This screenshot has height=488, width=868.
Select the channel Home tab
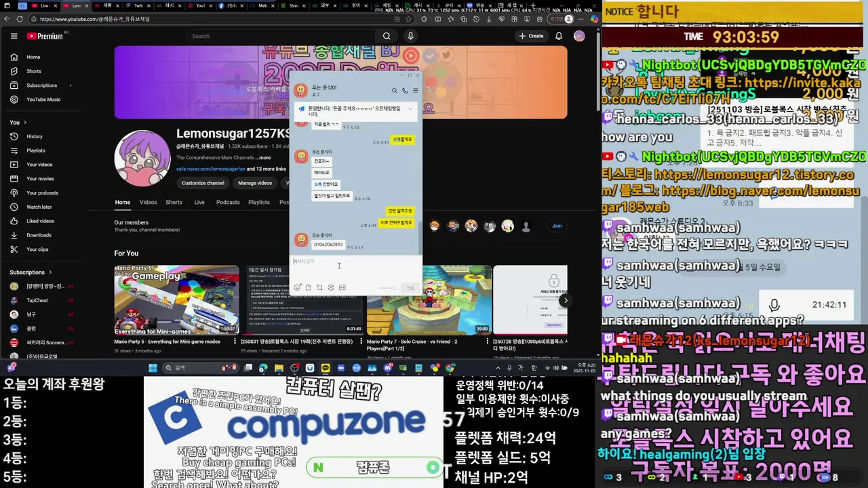(x=123, y=202)
